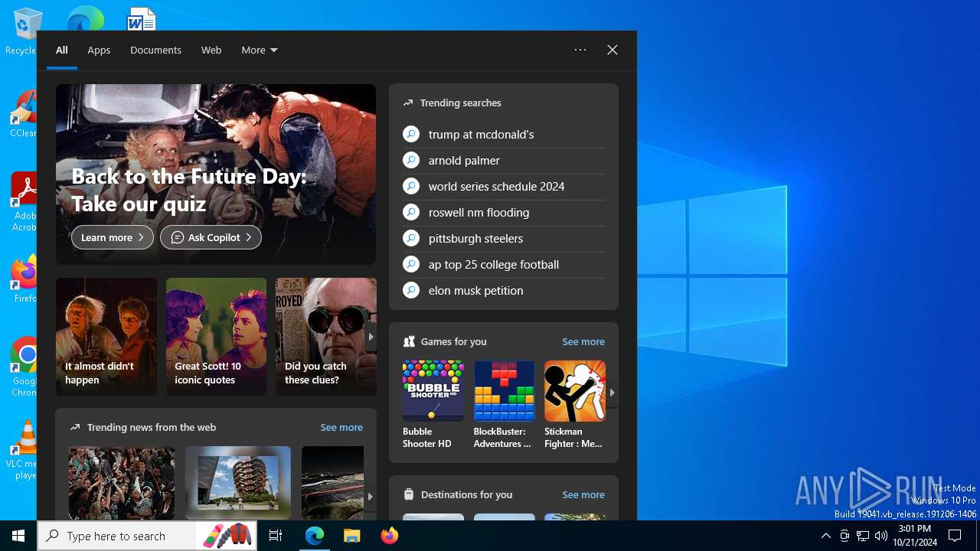Show hidden system tray icons chevron
Viewport: 980px width, 551px height.
825,536
